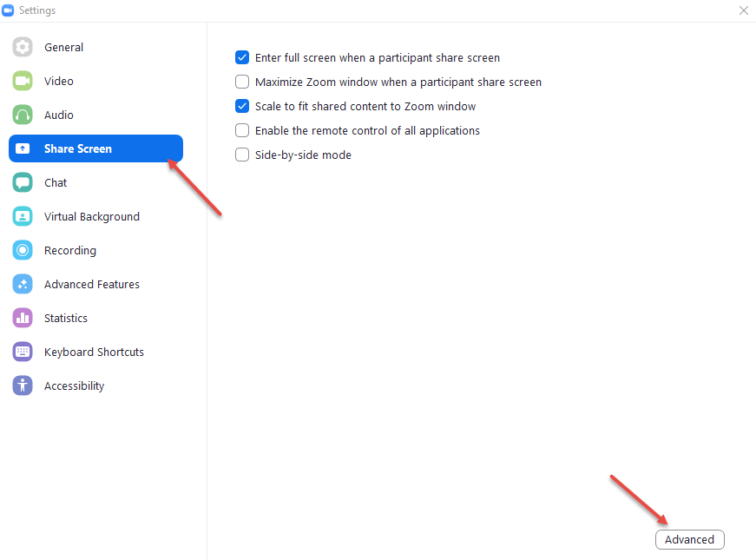Open Chat settings via speech bubble icon
The image size is (756, 560).
coord(22,182)
